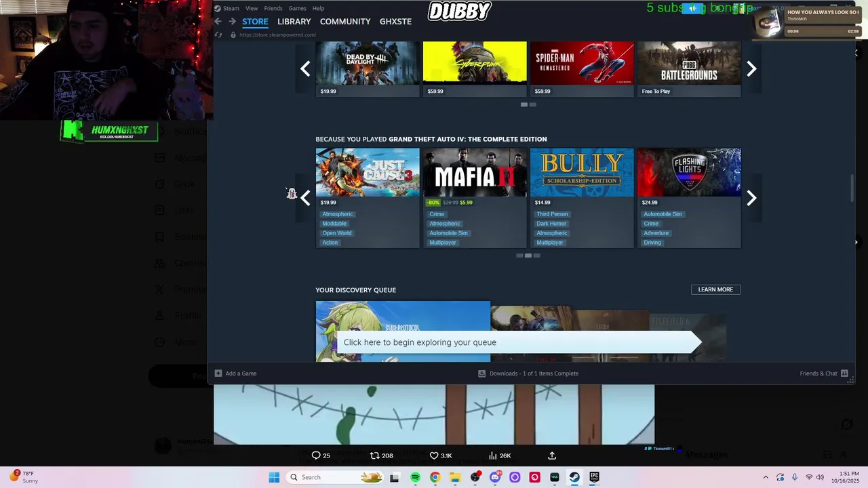The image size is (868, 488).
Task: Click the store URL address field
Action: click(277, 35)
